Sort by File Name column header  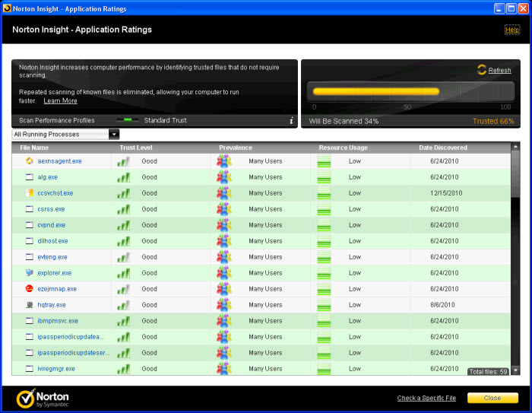[x=34, y=148]
